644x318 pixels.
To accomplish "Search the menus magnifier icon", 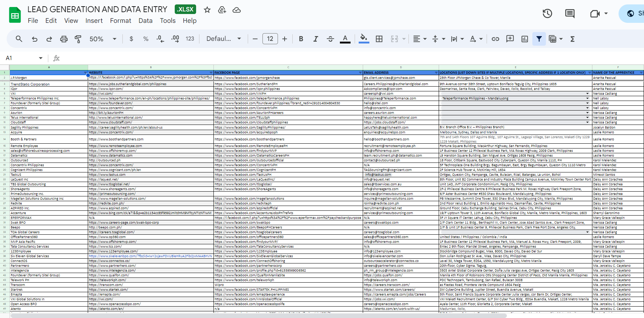I will [19, 39].
